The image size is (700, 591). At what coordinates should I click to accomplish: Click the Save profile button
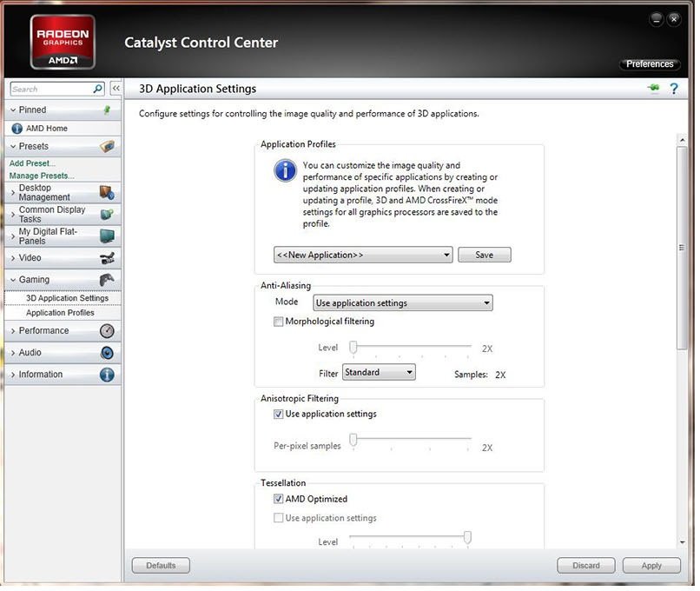[485, 255]
